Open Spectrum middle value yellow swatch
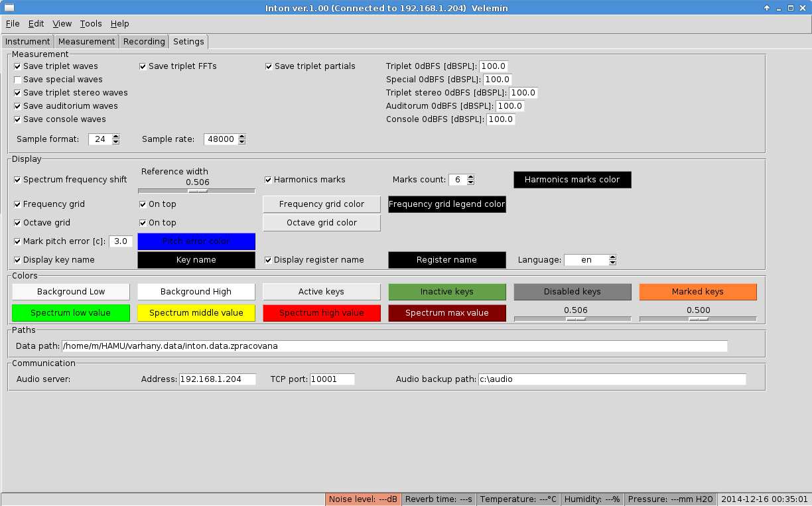This screenshot has width=812, height=506. coord(196,313)
